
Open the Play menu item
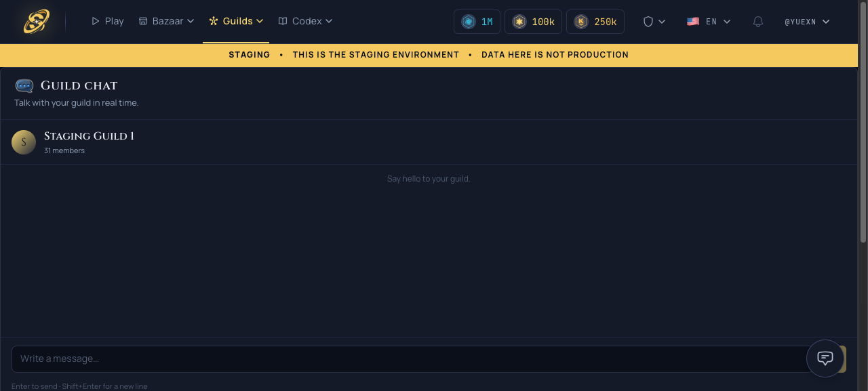click(x=107, y=21)
